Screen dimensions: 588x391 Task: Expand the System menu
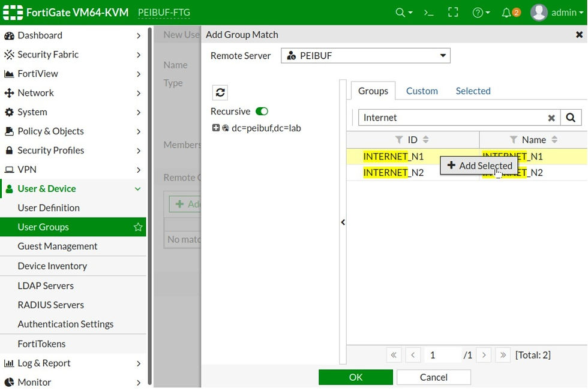(x=73, y=112)
